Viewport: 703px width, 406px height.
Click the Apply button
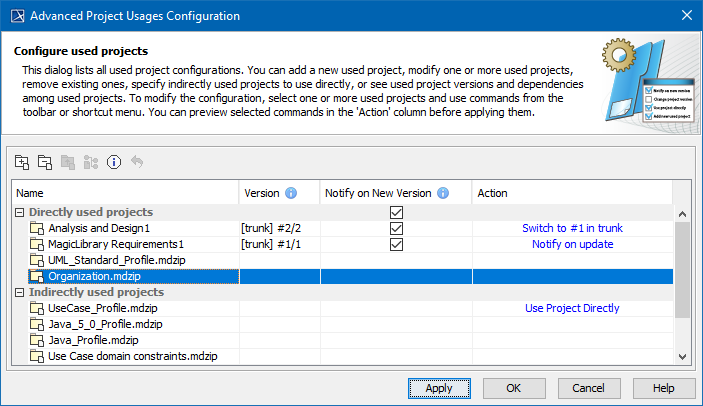[x=439, y=387]
